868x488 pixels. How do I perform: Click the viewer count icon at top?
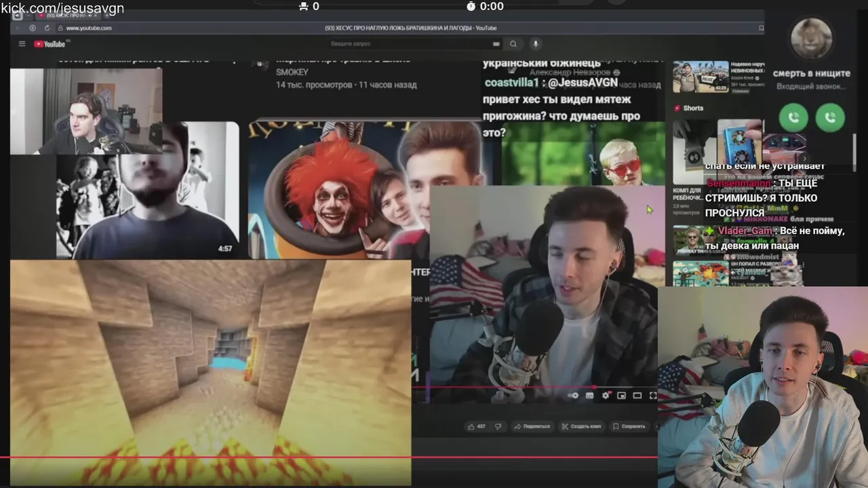(304, 6)
